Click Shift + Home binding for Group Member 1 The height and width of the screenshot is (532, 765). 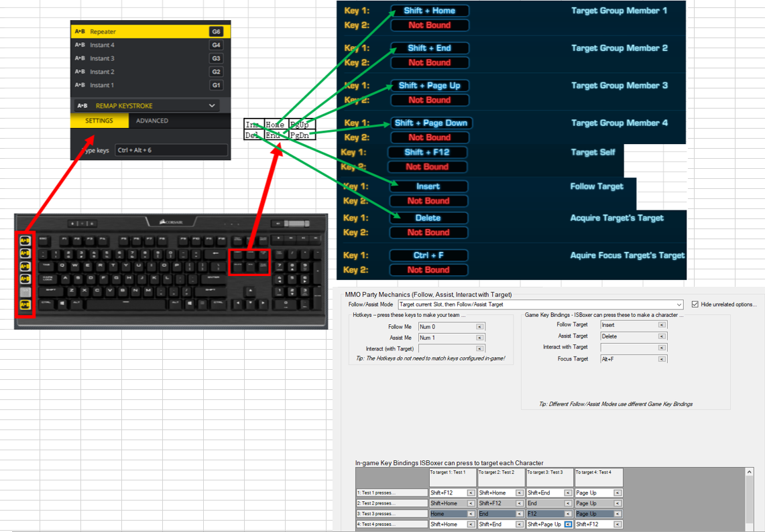click(430, 11)
